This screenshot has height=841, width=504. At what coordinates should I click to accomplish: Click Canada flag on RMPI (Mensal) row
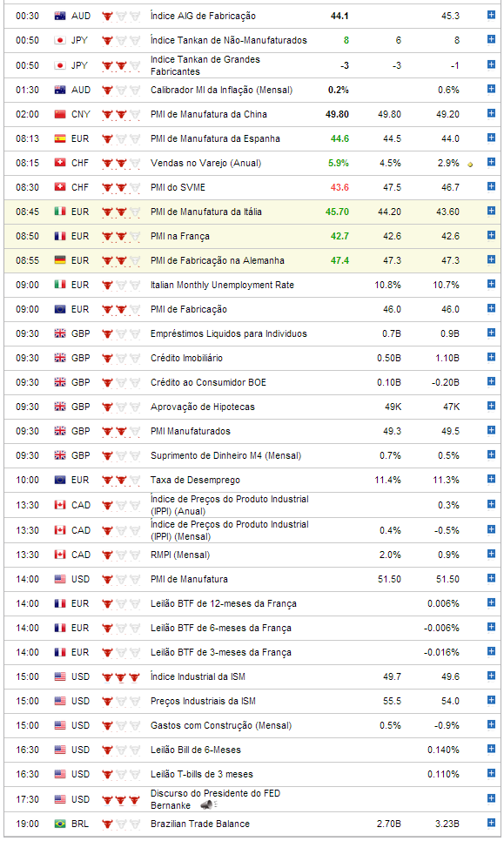tap(60, 555)
